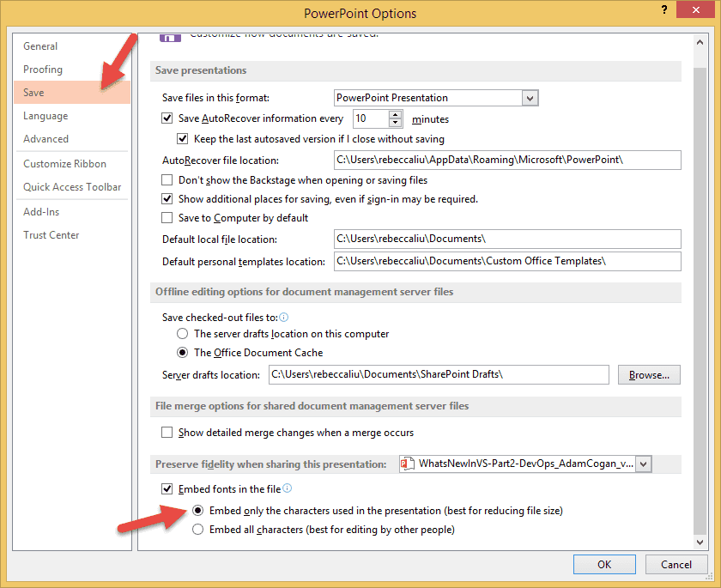Click info icon next to Embed fonts
The height and width of the screenshot is (588, 721).
click(288, 488)
